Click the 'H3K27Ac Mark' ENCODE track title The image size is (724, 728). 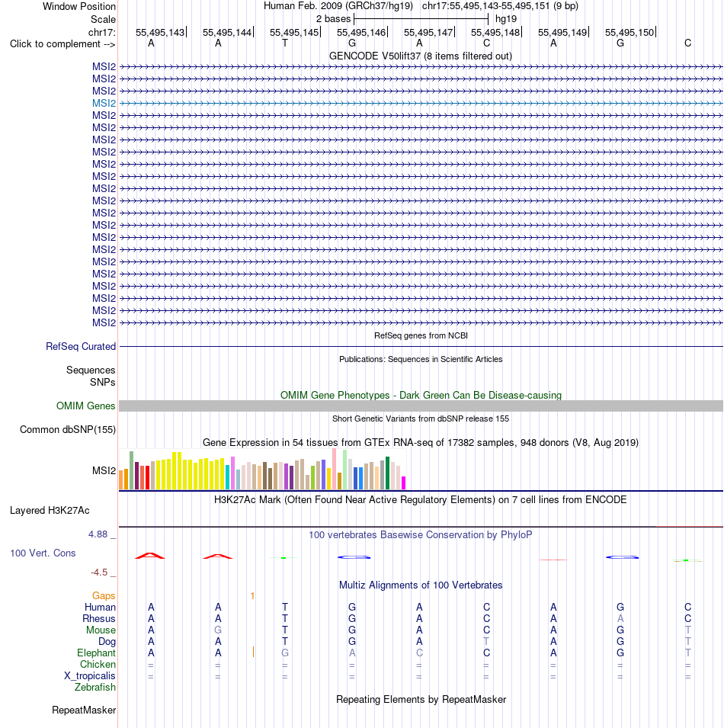coord(421,499)
